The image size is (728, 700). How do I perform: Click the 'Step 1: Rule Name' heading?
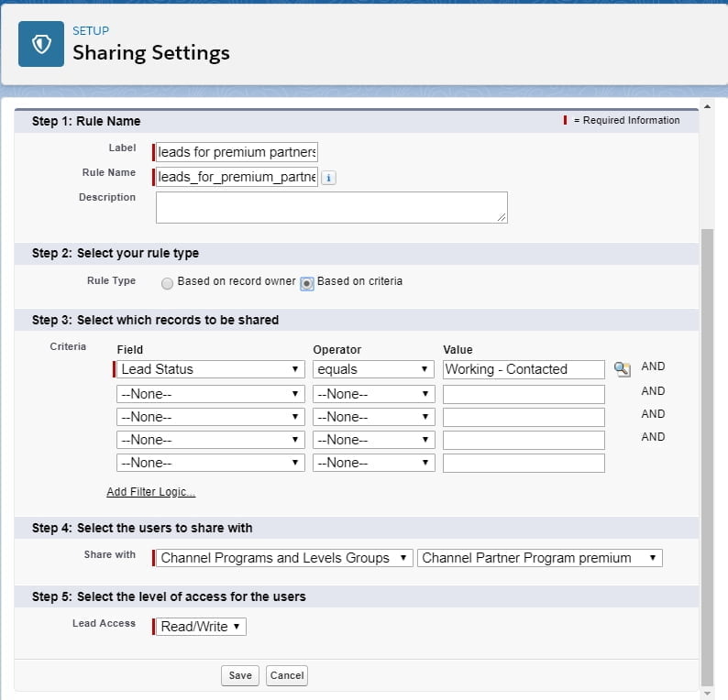click(x=86, y=121)
